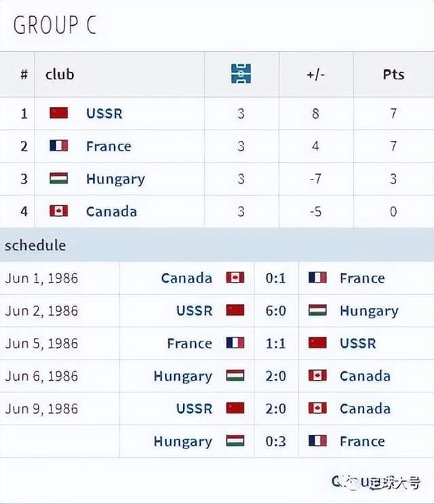Click Canada's flag in the Jun 1 match
Viewport: 434px width, 504px height.
point(235,277)
